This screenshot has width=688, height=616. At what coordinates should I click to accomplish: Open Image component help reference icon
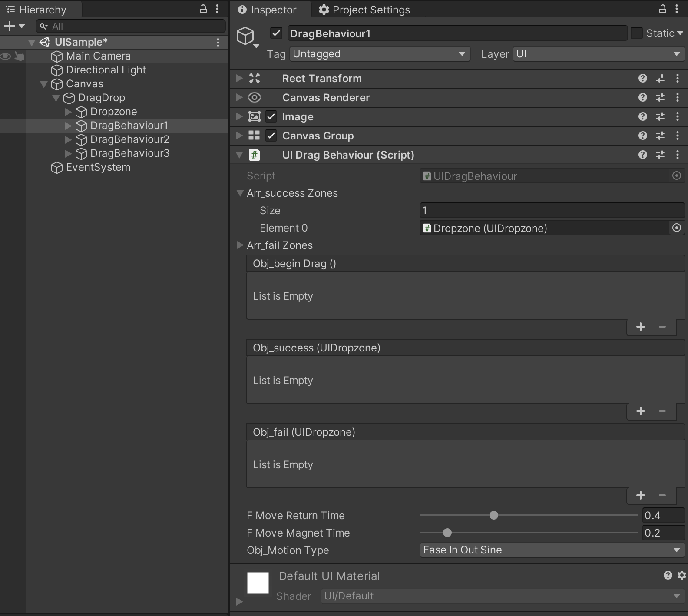point(643,116)
